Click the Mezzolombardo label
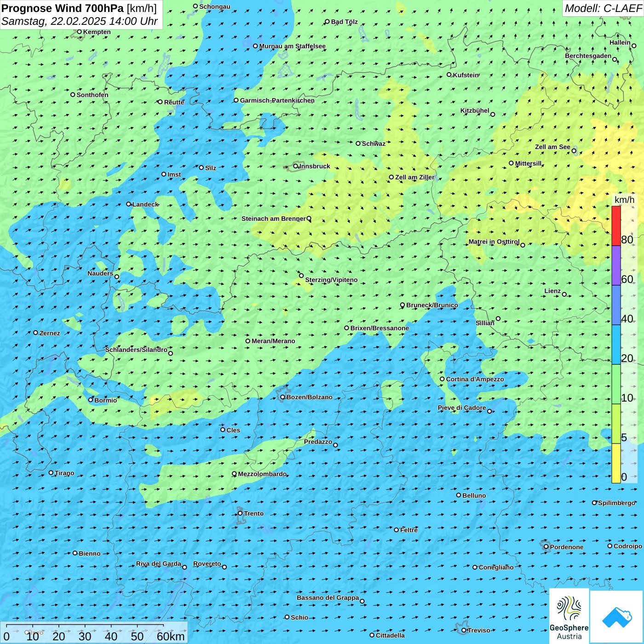This screenshot has width=644, height=644. [262, 474]
